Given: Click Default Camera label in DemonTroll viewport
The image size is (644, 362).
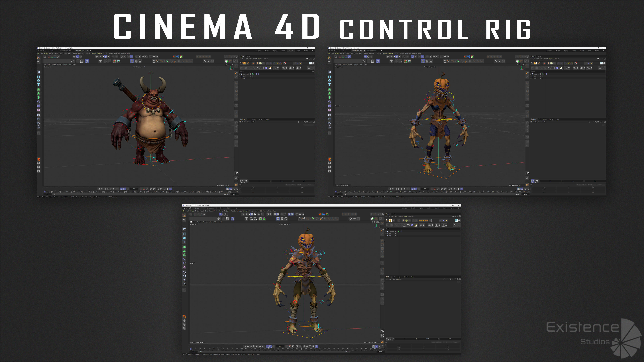Looking at the screenshot, I should point(137,67).
